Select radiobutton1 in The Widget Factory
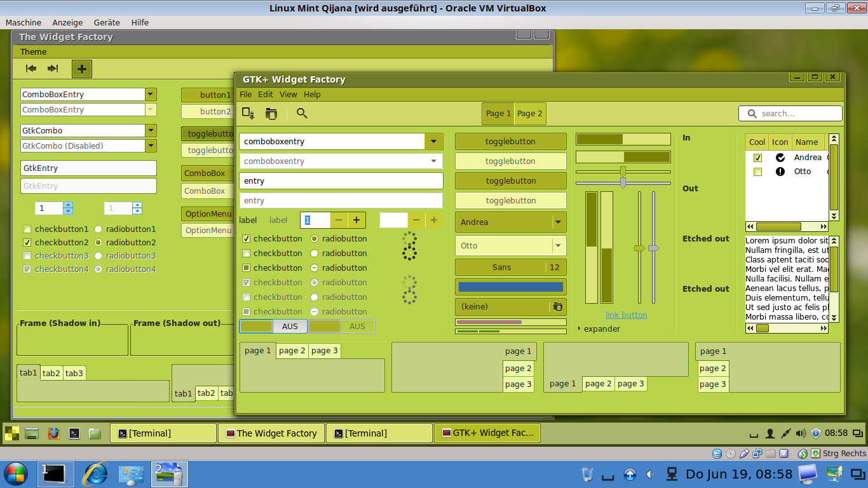The image size is (868, 488). tap(98, 229)
